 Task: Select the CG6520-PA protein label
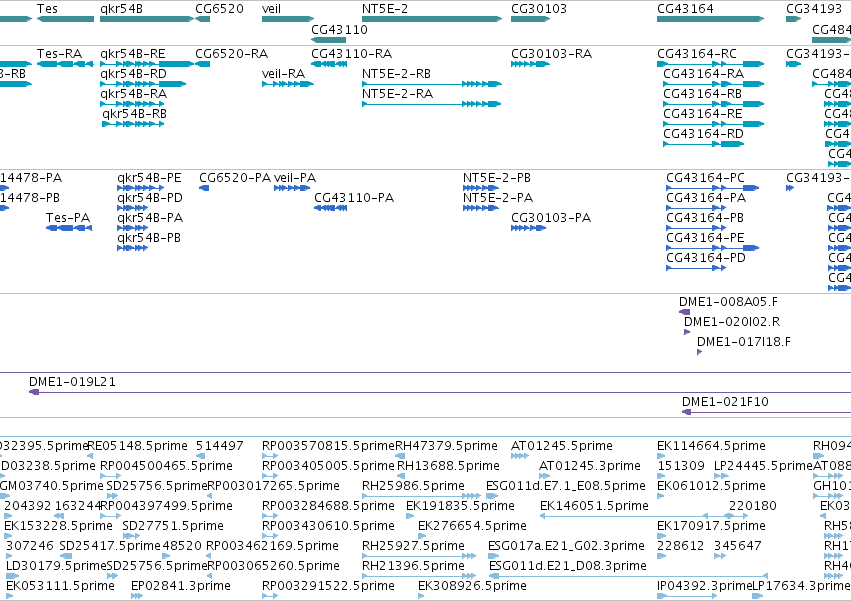[x=235, y=178]
